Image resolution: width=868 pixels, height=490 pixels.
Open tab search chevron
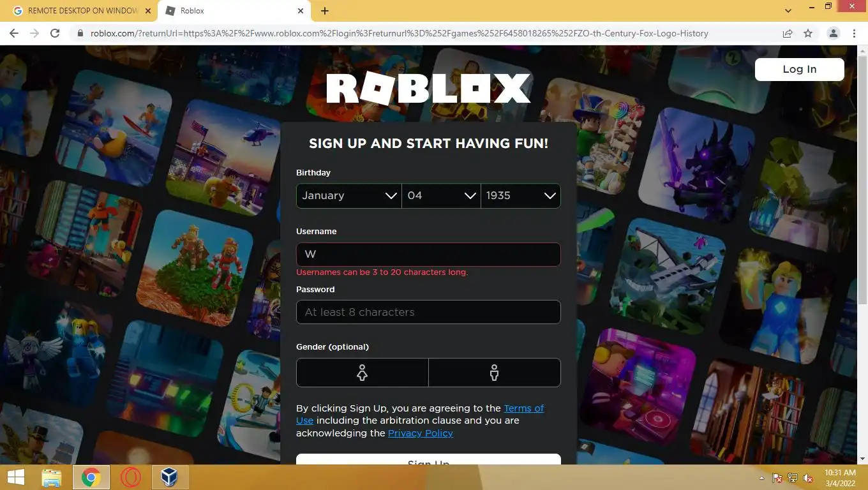tap(788, 11)
